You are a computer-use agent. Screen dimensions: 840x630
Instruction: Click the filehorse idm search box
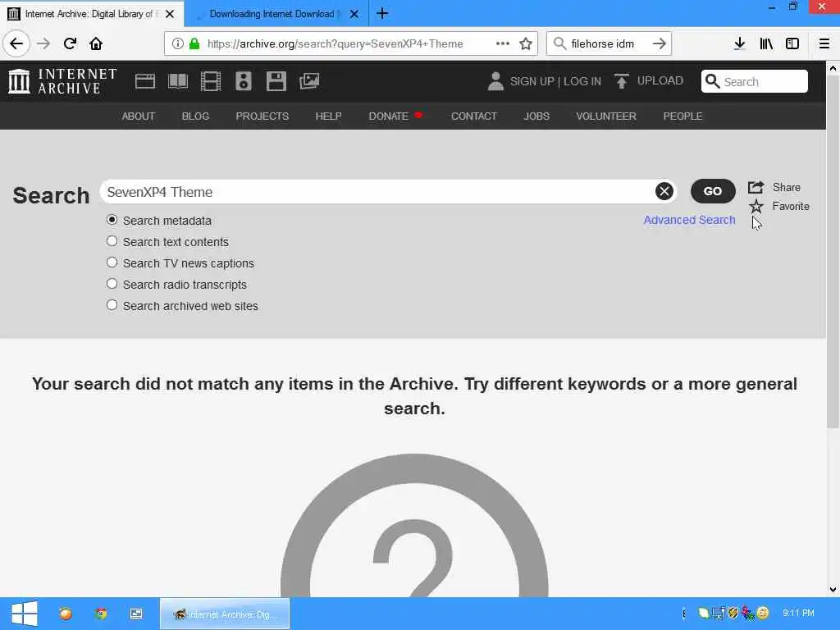(x=608, y=43)
